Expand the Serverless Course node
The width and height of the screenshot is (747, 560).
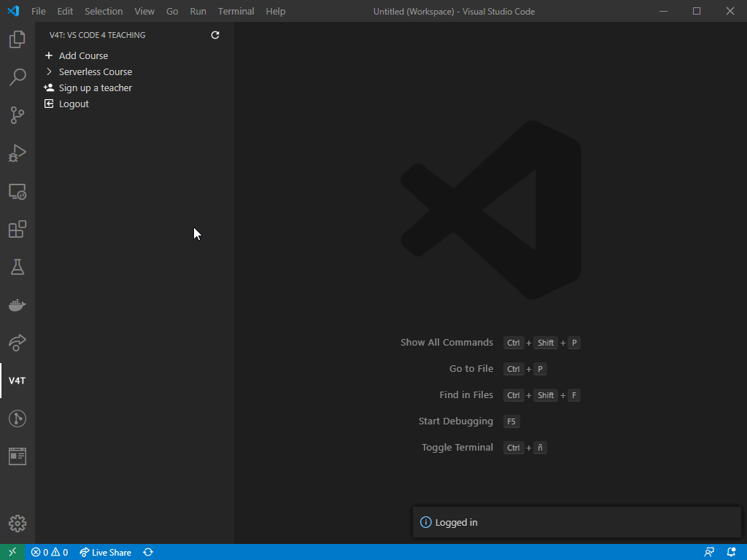coord(49,72)
